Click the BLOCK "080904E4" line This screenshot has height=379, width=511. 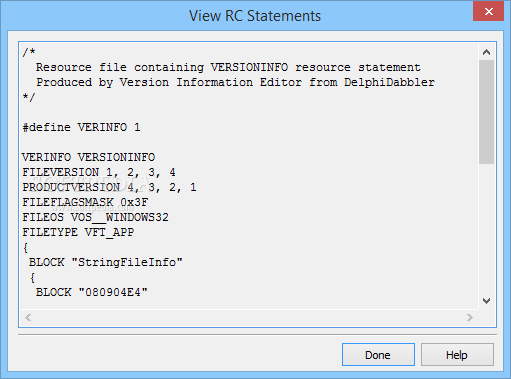pyautogui.click(x=92, y=292)
